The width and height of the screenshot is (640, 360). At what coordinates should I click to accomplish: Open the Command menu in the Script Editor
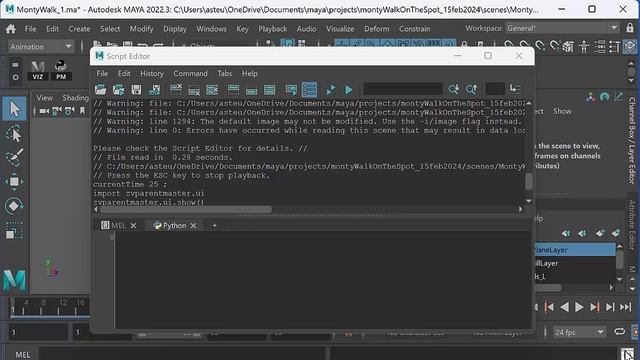click(x=190, y=73)
